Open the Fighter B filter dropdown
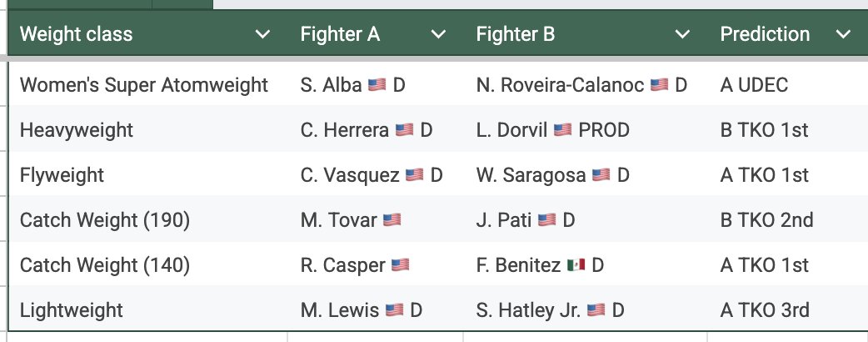This screenshot has height=342, width=868. click(x=683, y=35)
